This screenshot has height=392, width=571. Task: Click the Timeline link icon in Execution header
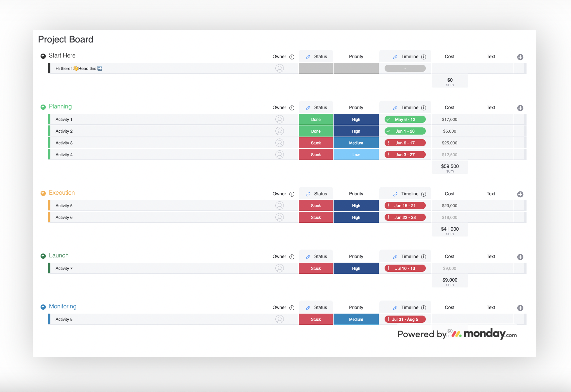pyautogui.click(x=395, y=193)
